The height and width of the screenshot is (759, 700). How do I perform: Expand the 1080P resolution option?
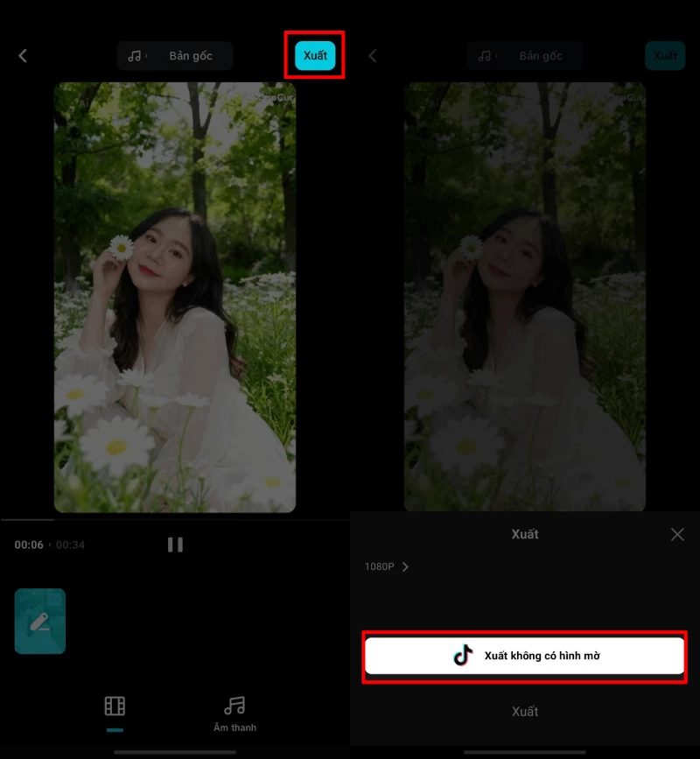387,566
